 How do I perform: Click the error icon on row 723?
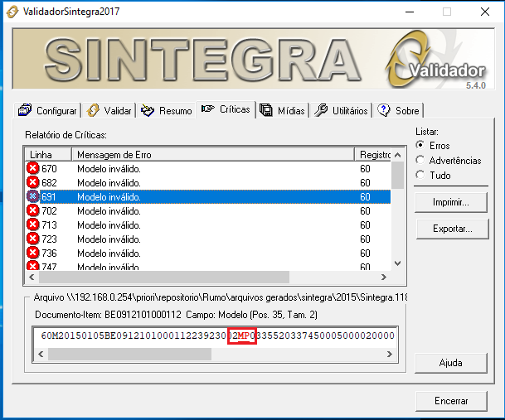pos(32,239)
